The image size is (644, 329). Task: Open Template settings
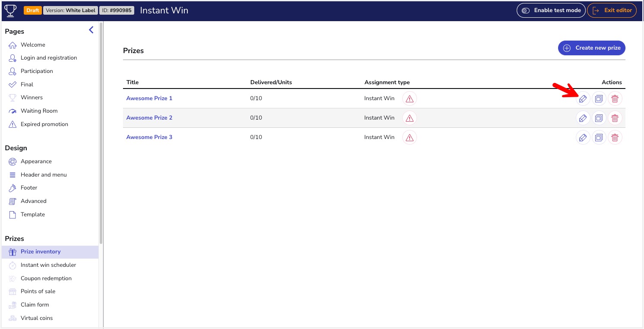pos(33,215)
